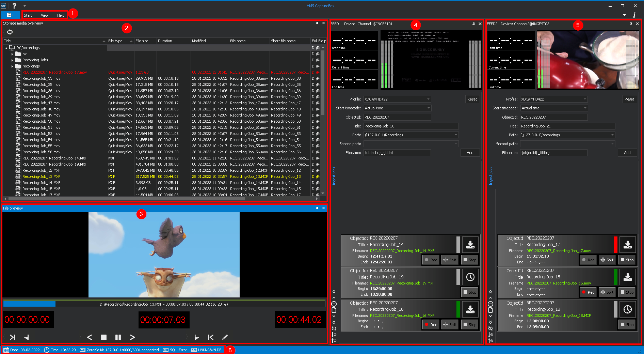Click the download icon on Recording-Job_17
The width and height of the screenshot is (644, 354).
click(x=628, y=245)
